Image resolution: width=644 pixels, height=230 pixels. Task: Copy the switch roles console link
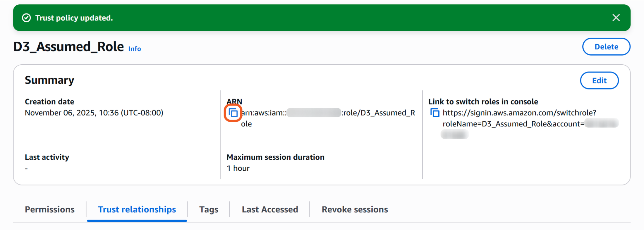(x=435, y=113)
